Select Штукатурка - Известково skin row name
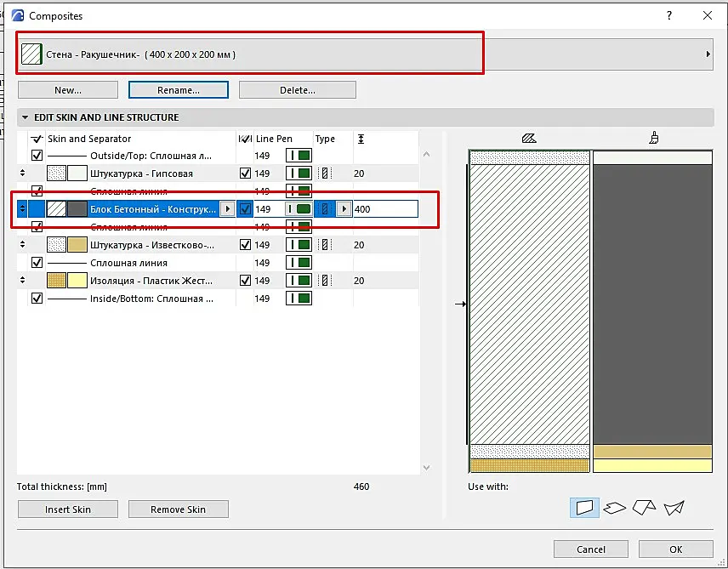 coord(152,245)
